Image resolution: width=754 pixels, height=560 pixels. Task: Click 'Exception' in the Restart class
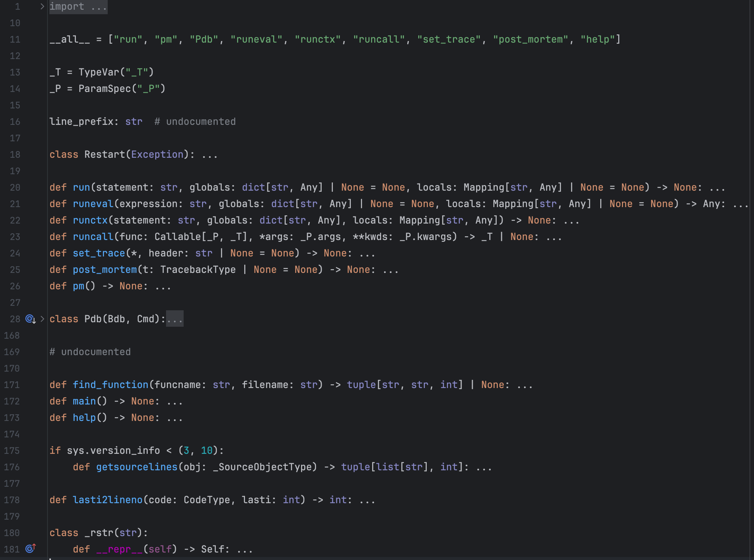pyautogui.click(x=157, y=154)
